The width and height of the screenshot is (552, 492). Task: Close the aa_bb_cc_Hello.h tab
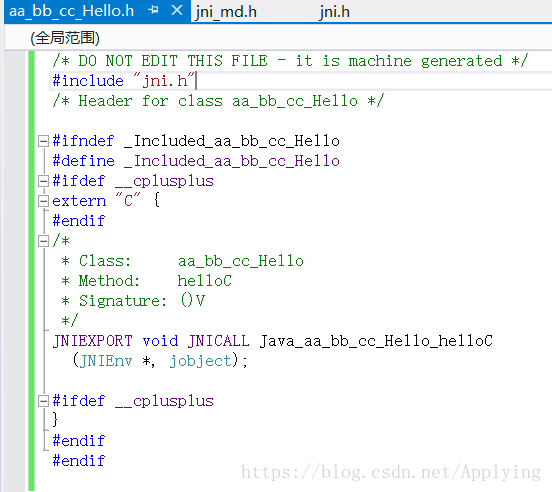pyautogui.click(x=177, y=10)
